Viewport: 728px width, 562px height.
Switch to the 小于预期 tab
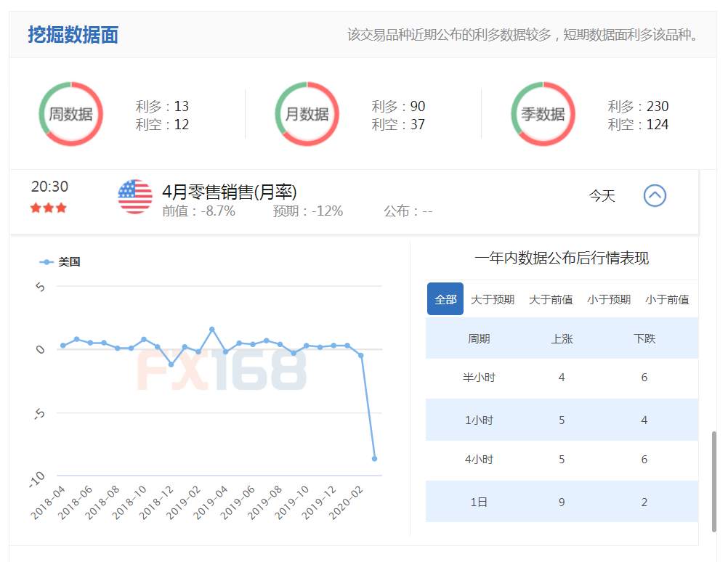609,299
